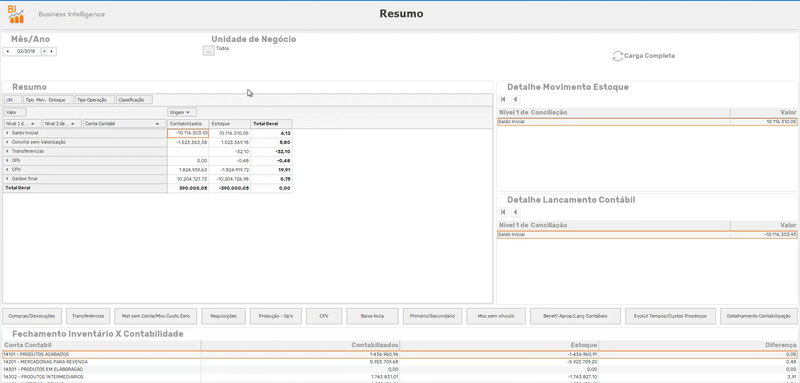800x383 pixels.
Task: Select Saldo Inicial row in Detalhe Lancamento Contábil
Action: click(x=647, y=235)
